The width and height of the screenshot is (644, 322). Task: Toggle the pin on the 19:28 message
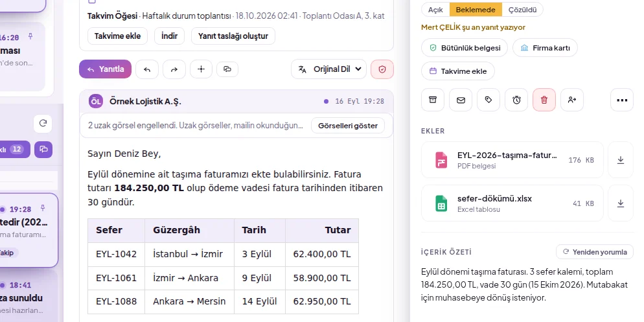tap(42, 208)
